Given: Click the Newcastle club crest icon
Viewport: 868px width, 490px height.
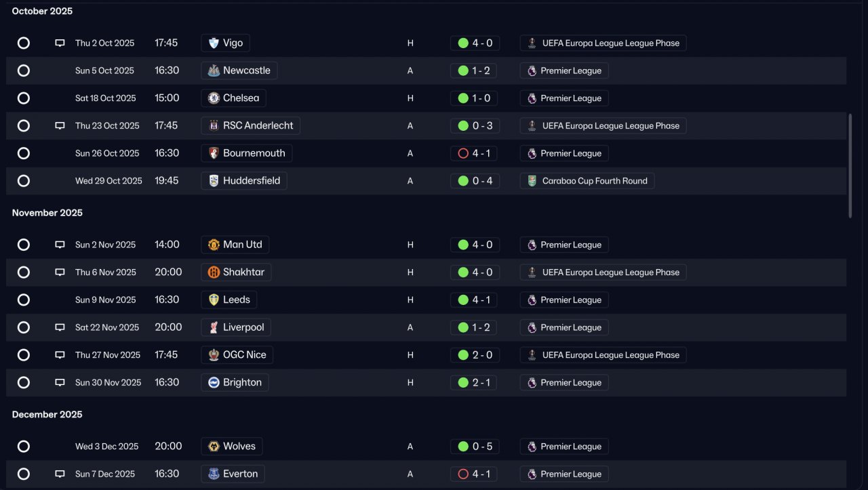Looking at the screenshot, I should tap(214, 70).
